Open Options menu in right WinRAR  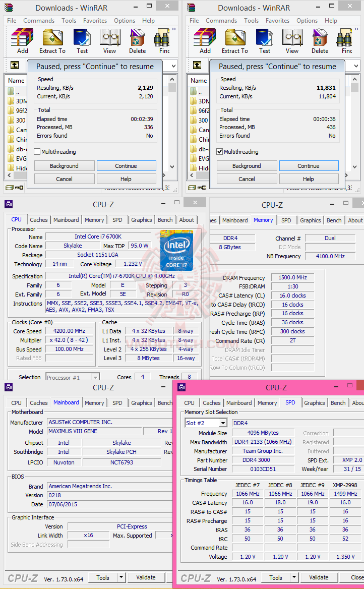[x=307, y=21]
